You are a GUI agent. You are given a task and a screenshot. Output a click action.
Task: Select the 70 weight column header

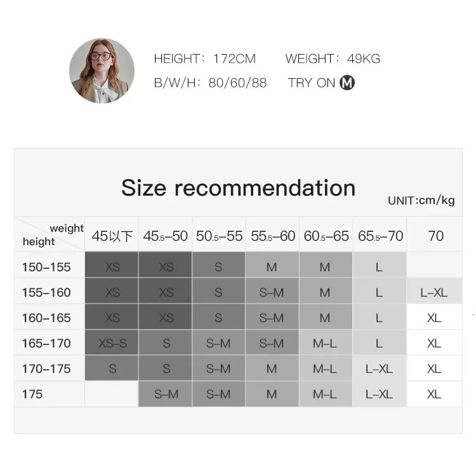435,236
